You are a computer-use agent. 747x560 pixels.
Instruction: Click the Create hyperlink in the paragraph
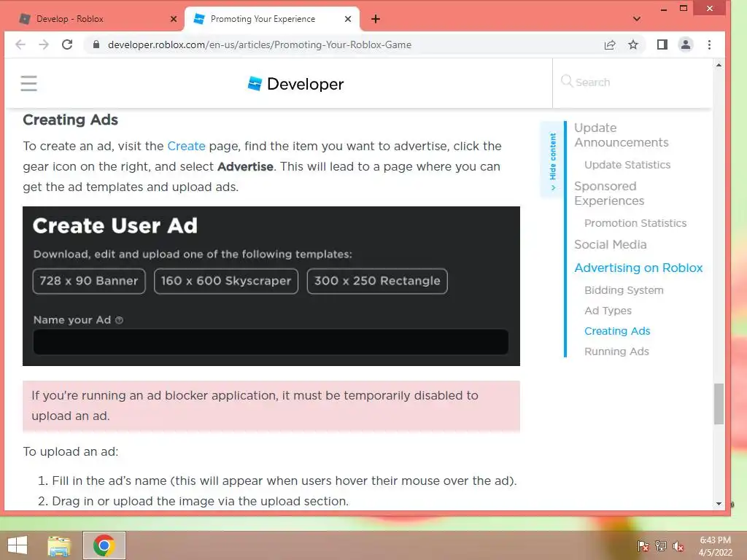click(x=186, y=146)
